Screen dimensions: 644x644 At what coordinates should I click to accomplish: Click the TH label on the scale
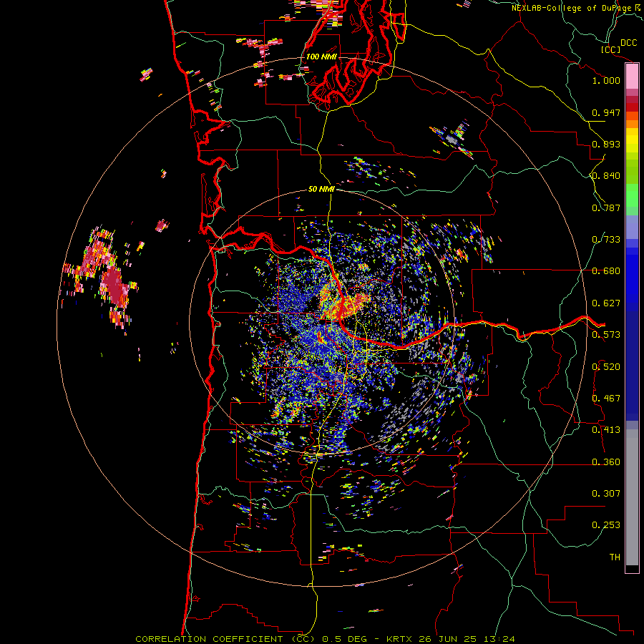click(615, 557)
